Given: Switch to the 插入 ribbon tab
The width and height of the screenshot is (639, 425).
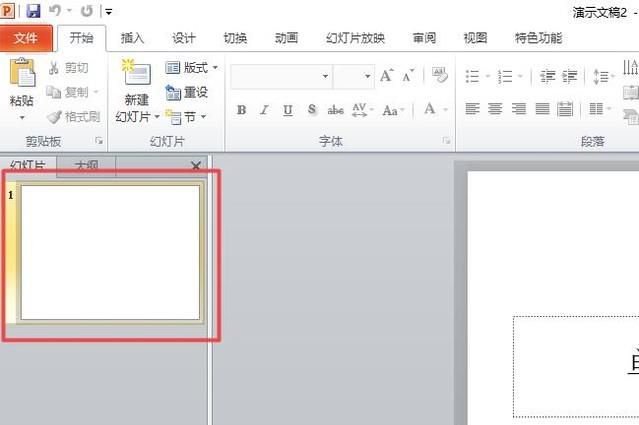Looking at the screenshot, I should [132, 38].
